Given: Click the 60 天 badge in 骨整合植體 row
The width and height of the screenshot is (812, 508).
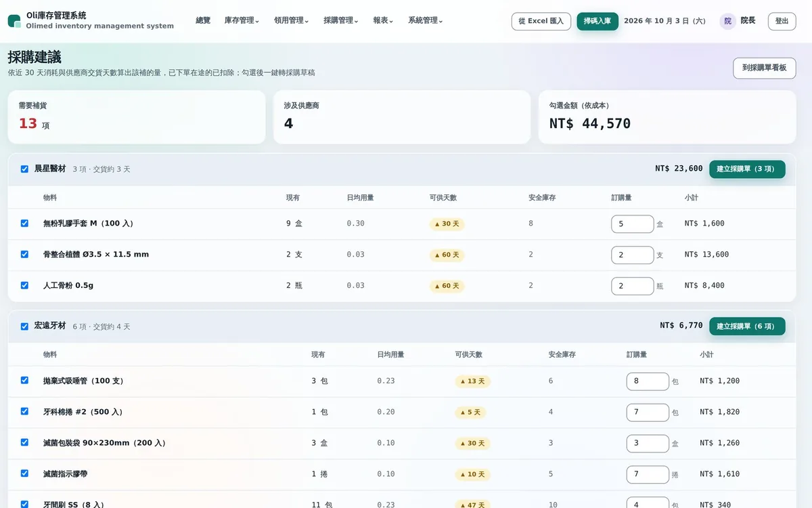Looking at the screenshot, I should click(x=447, y=255).
